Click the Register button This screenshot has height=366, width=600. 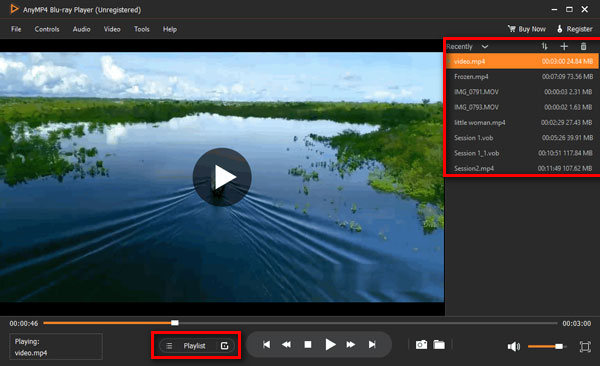(574, 29)
